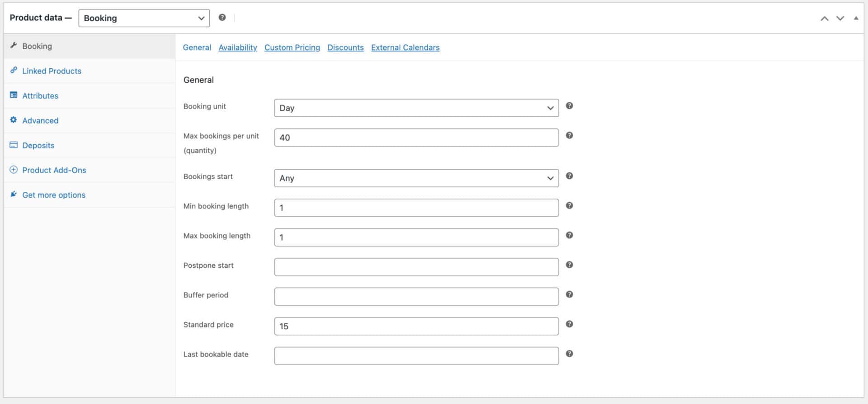Show help for Last bookable date
Screen dimensions: 868x404
[x=570, y=354]
